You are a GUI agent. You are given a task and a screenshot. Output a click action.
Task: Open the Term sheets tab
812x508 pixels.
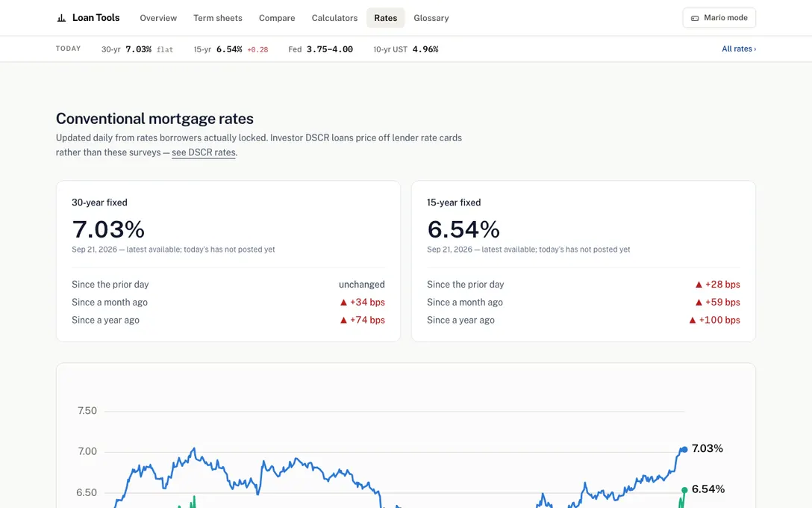coord(217,18)
